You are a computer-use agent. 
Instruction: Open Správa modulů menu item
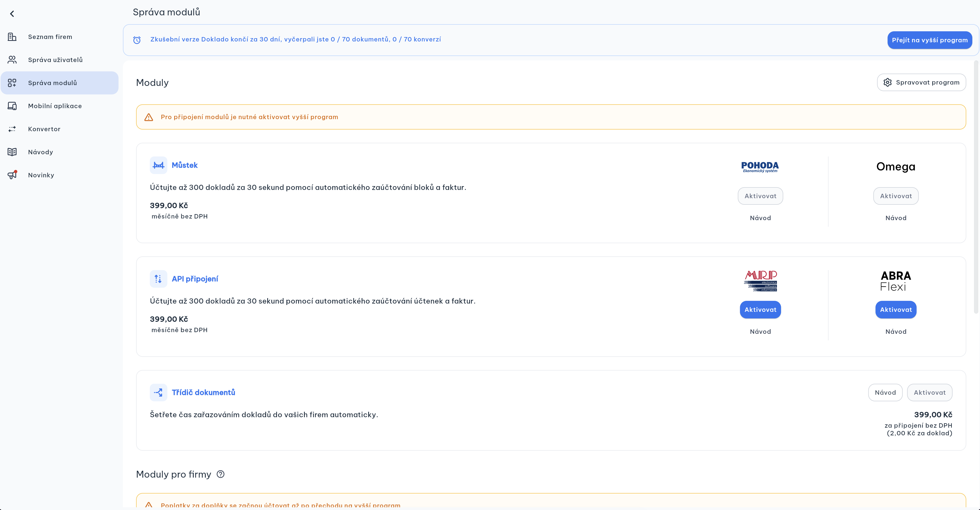(52, 83)
